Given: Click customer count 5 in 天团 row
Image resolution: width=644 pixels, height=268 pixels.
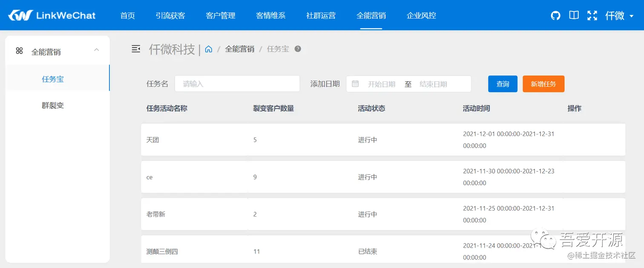Looking at the screenshot, I should click(255, 140).
